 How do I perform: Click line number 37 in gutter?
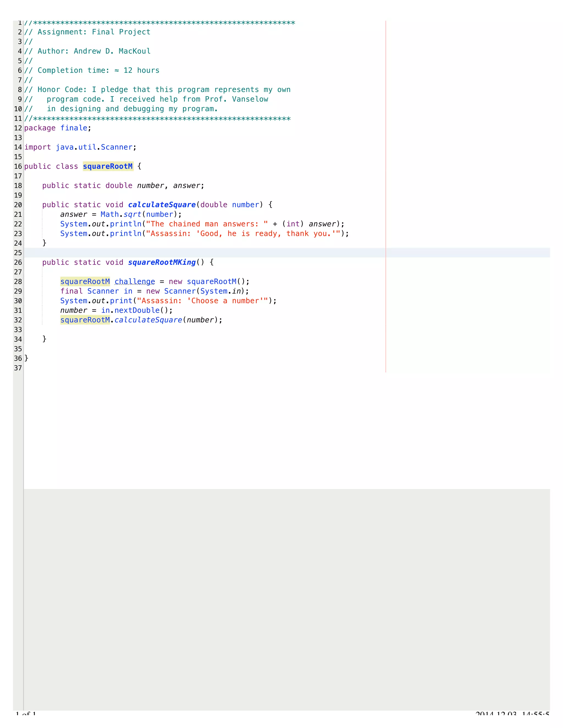(18, 368)
